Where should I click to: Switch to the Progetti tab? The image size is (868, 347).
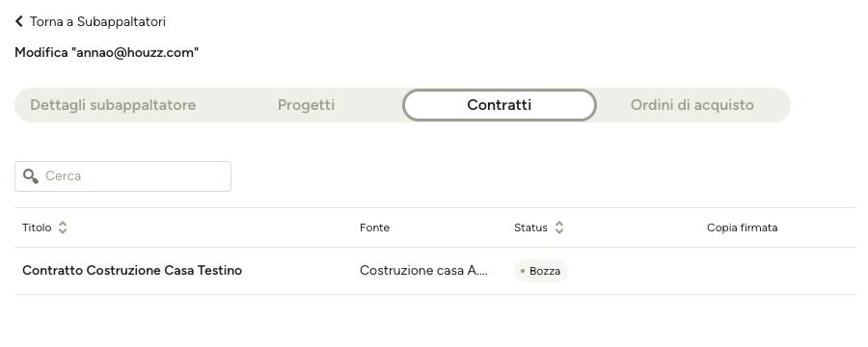pyautogui.click(x=306, y=105)
